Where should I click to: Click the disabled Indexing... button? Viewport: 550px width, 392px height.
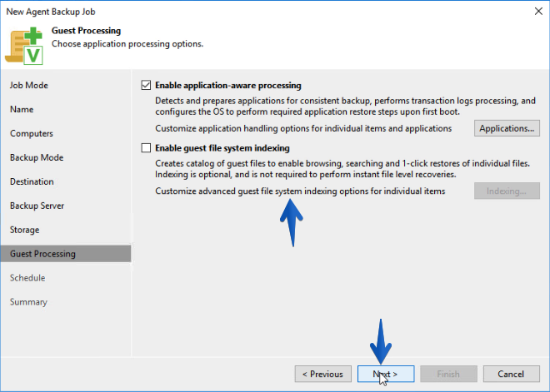click(507, 191)
